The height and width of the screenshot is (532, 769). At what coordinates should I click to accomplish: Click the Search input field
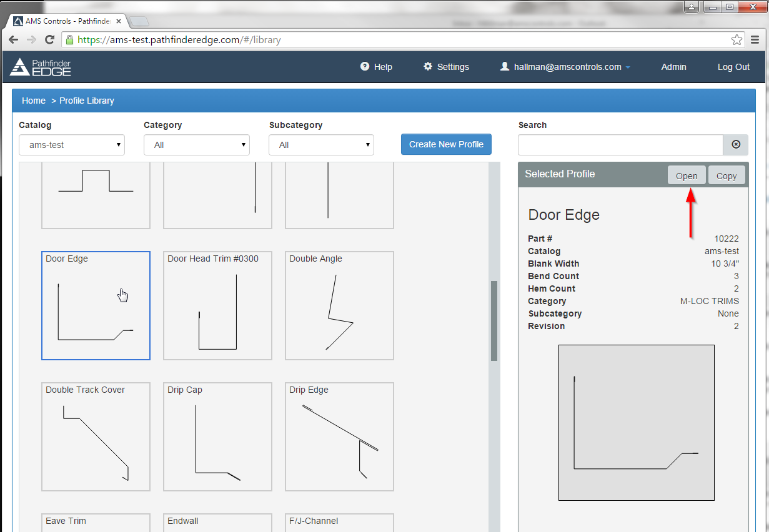click(x=620, y=144)
